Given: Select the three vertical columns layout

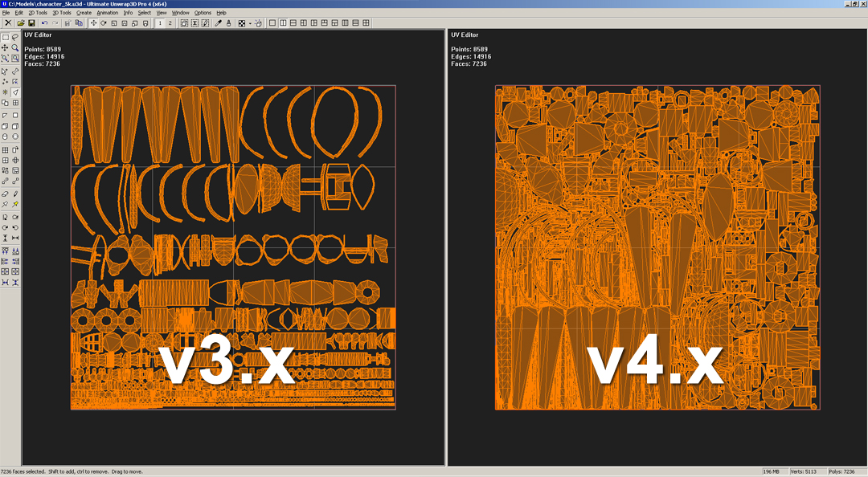Looking at the screenshot, I should (345, 23).
